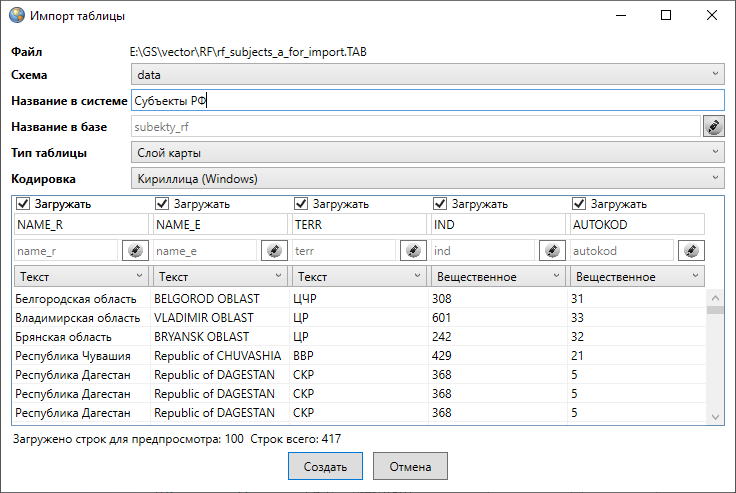The height and width of the screenshot is (493, 736).
Task: Toggle 'Загружать' checkbox for NAME_E column
Action: [x=163, y=204]
